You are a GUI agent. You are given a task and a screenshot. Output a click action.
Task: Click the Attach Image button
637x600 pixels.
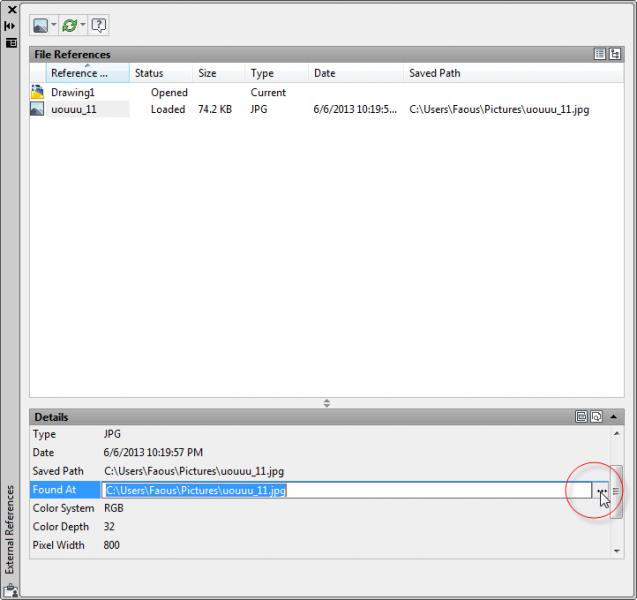click(x=40, y=26)
